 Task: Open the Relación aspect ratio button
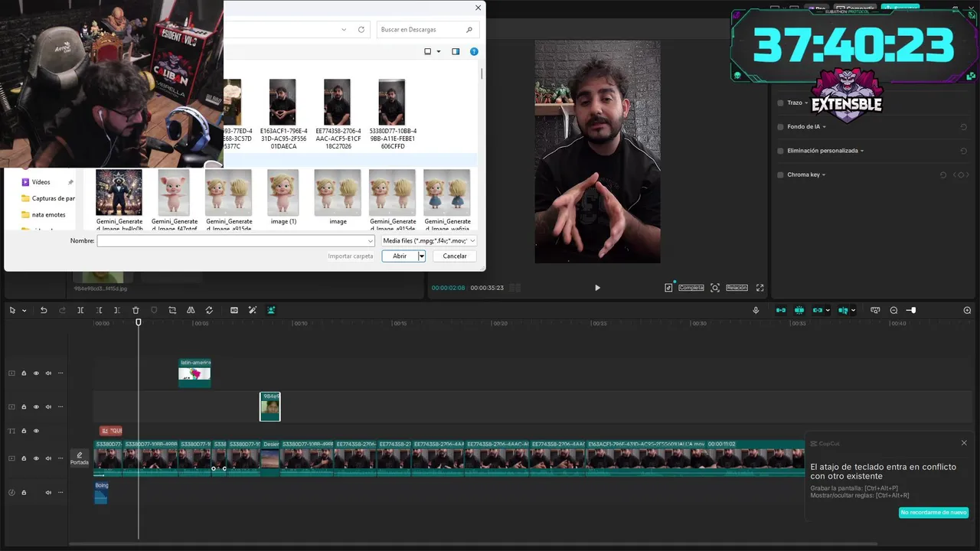(x=737, y=288)
